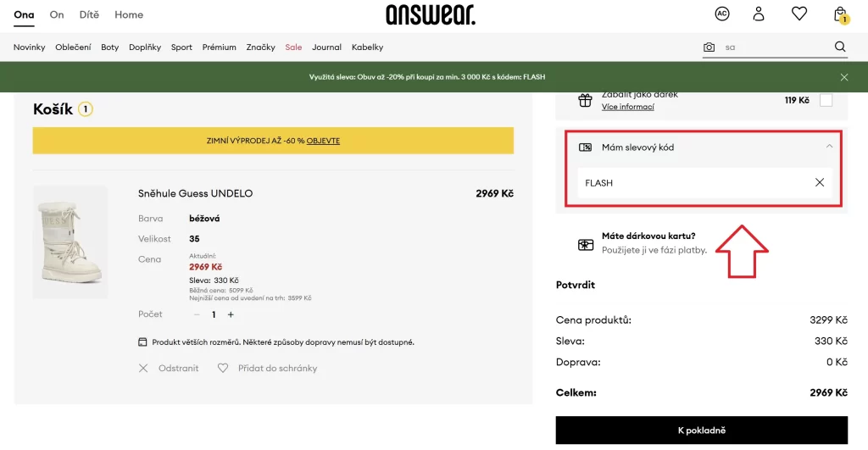
Task: Select the Ona tab
Action: point(24,15)
